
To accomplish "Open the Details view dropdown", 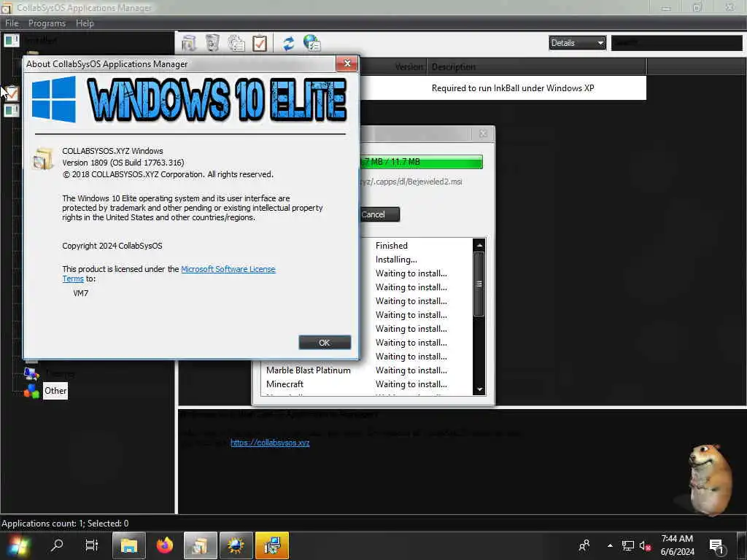I will tap(577, 43).
